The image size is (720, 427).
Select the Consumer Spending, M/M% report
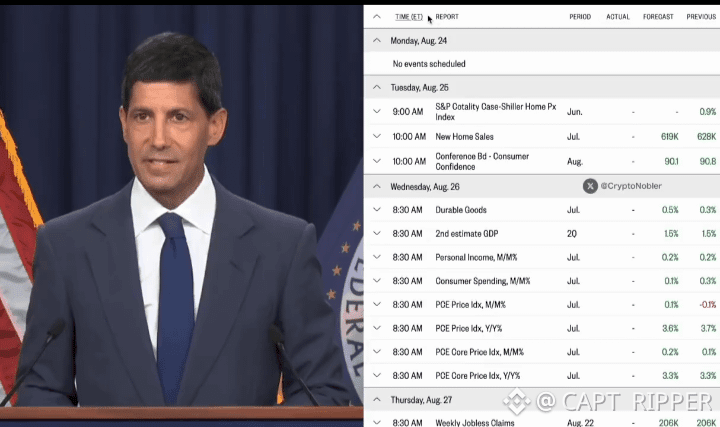pyautogui.click(x=483, y=281)
